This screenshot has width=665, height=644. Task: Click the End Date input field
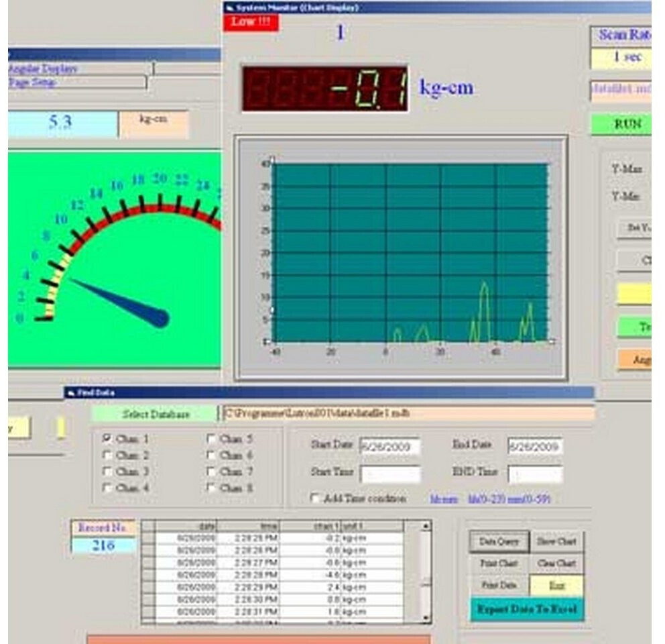point(535,447)
